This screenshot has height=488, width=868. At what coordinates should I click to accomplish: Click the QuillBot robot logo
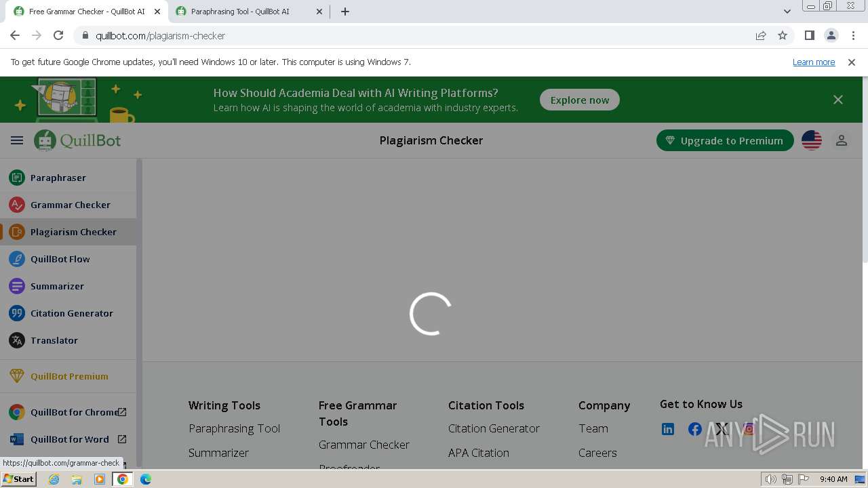click(x=45, y=140)
